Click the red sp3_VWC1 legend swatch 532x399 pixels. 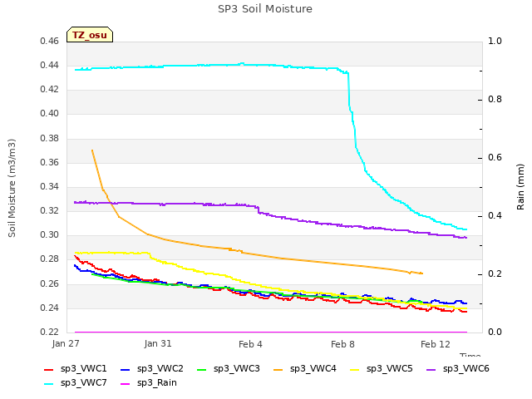coord(49,369)
